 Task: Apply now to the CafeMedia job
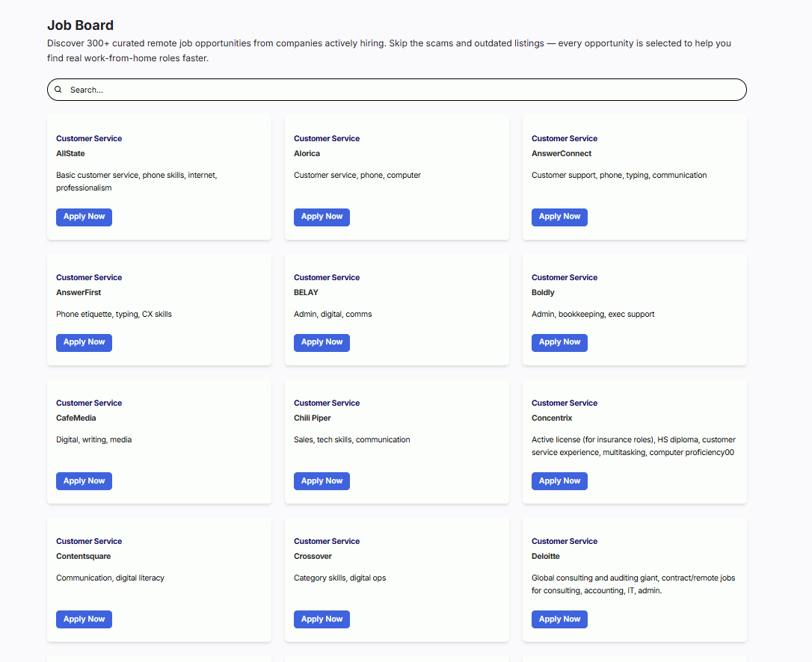84,481
